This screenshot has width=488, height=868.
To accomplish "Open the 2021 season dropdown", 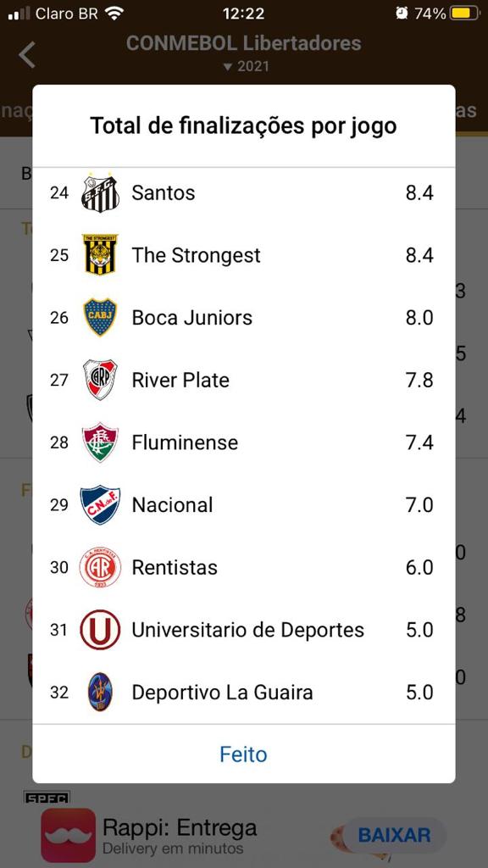I will pyautogui.click(x=246, y=66).
